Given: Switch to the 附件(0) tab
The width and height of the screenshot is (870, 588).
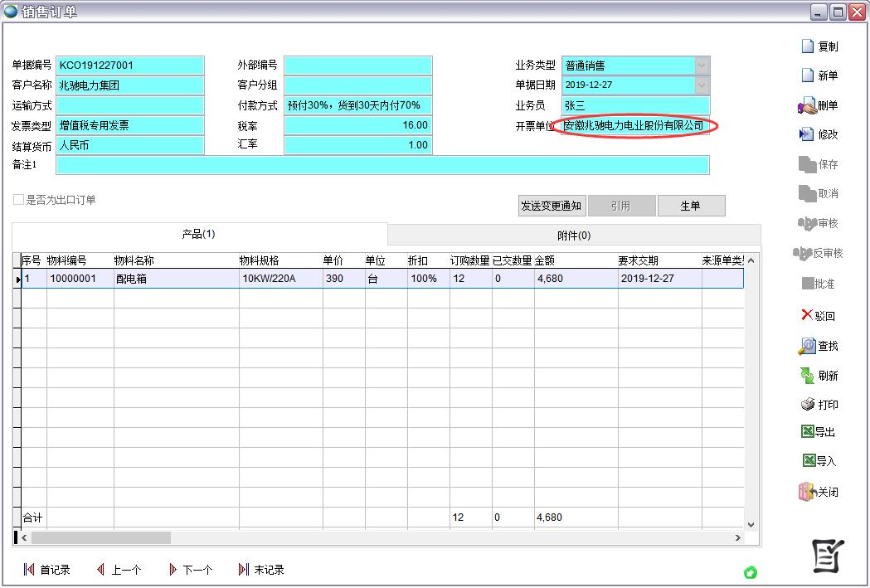Looking at the screenshot, I should pyautogui.click(x=574, y=236).
